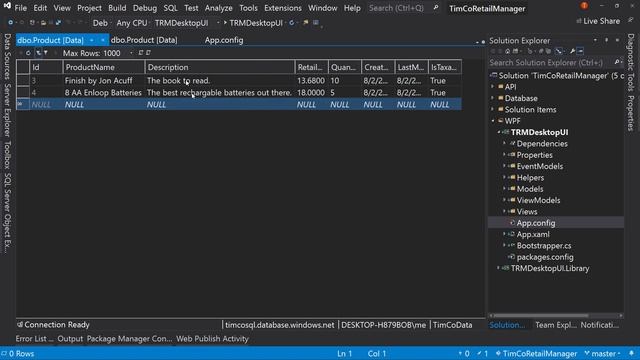Open the SQL Server Object Explorer side tab
The height and width of the screenshot is (360, 640).
point(7,212)
